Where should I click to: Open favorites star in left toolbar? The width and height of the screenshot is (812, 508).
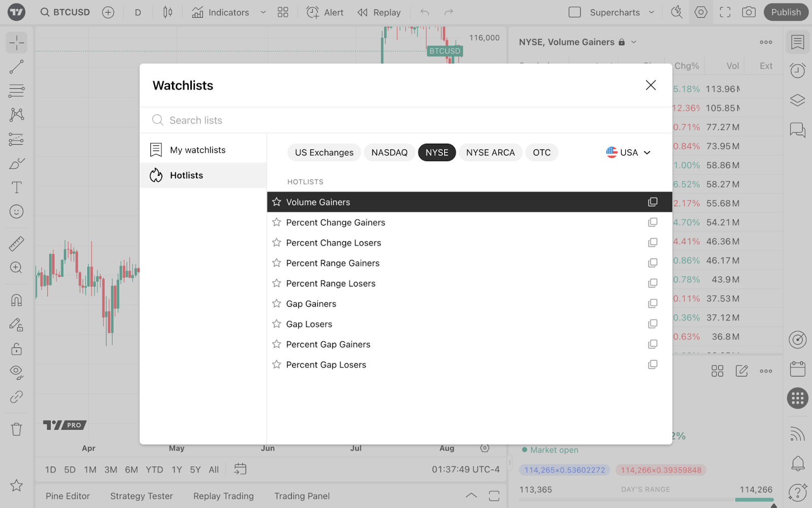click(17, 485)
